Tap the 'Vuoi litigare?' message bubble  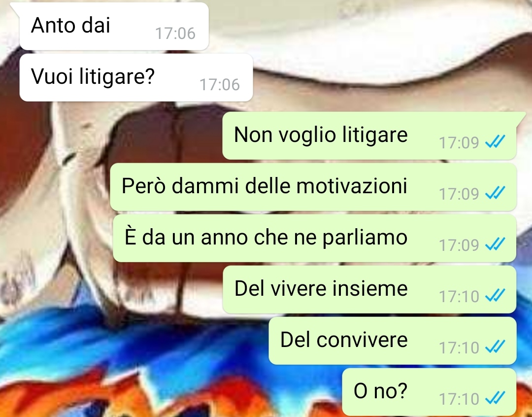tap(136, 77)
